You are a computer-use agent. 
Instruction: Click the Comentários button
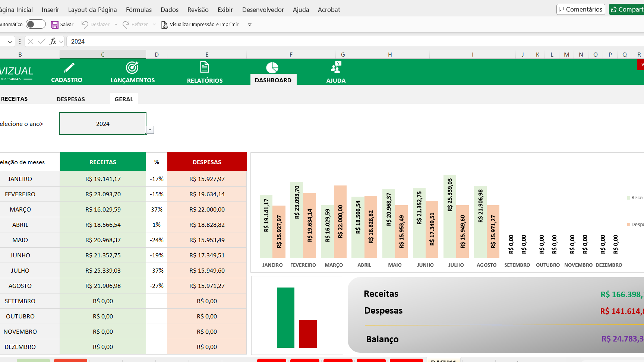click(581, 9)
